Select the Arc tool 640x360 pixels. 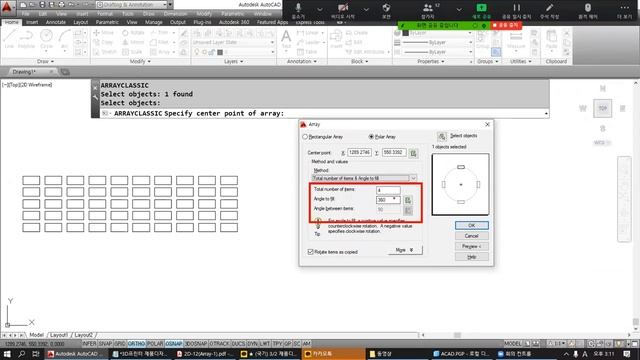(x=64, y=39)
